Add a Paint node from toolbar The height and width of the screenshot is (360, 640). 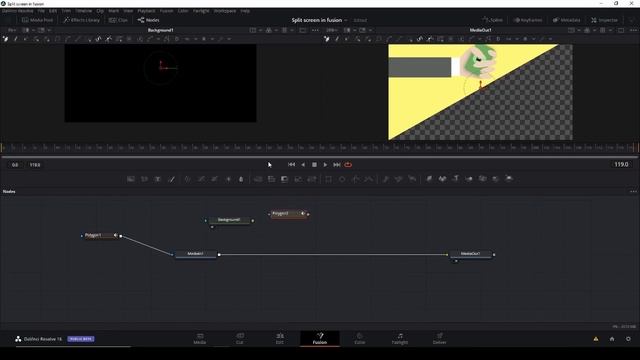point(171,179)
